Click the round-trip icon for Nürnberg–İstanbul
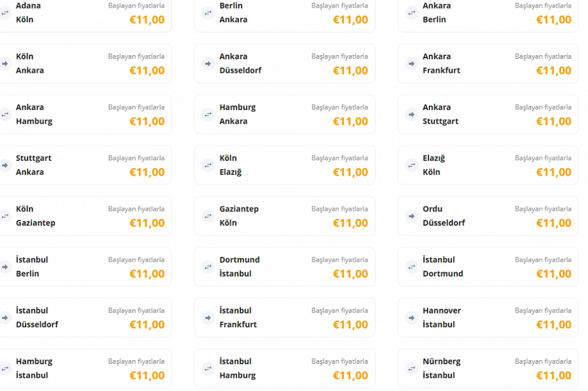This screenshot has height=391, width=588. click(411, 368)
